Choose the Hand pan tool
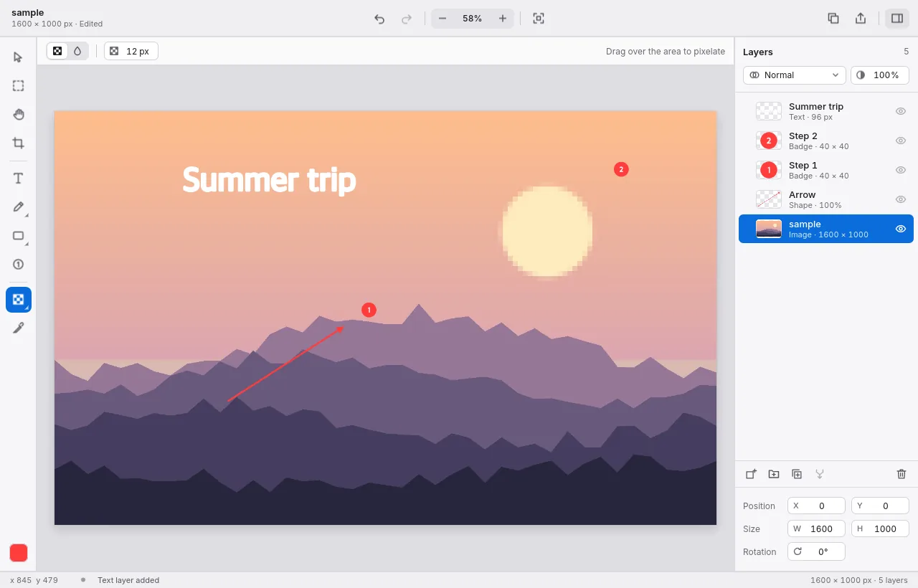This screenshot has width=918, height=588. point(19,115)
